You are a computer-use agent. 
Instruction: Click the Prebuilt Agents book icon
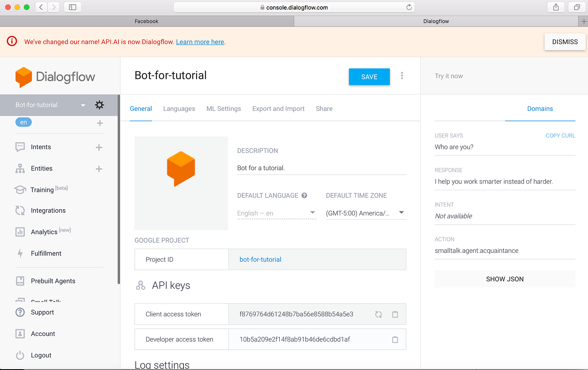(x=20, y=281)
